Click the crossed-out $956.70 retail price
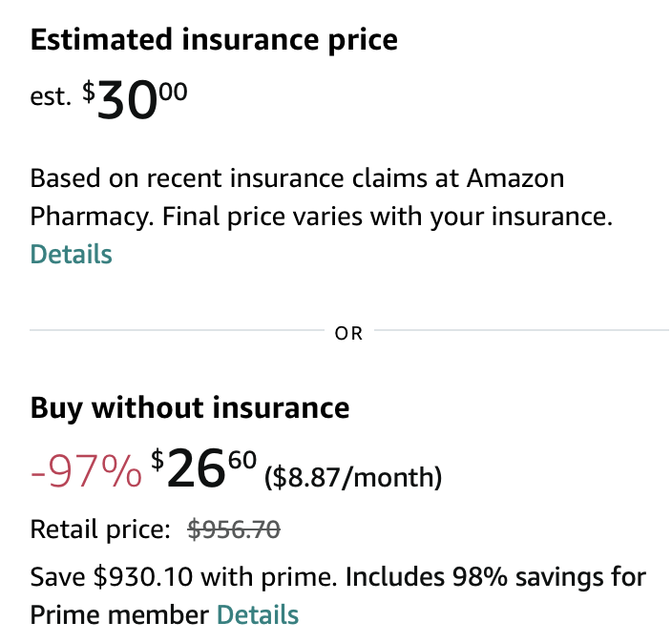This screenshot has width=672, height=643. click(234, 529)
